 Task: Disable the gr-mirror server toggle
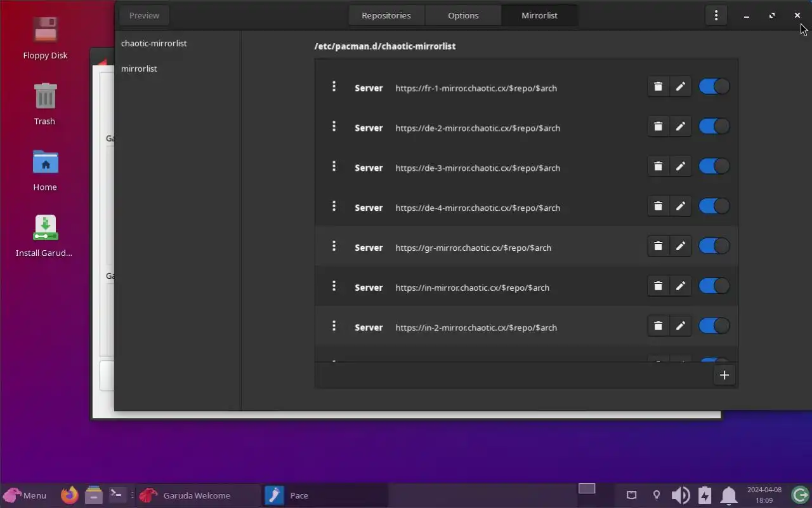point(714,247)
